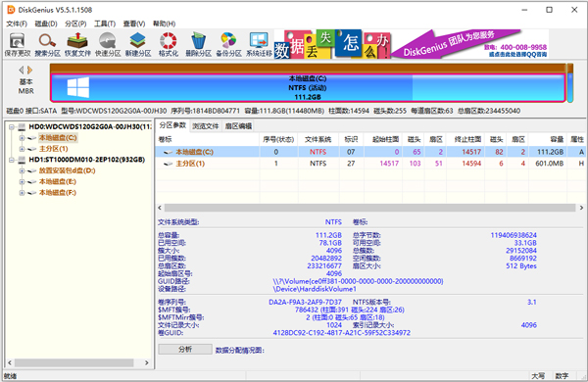Screen dimensions: 588x382
Task: Select the Format (格式化) toolbar icon
Action: 168,44
